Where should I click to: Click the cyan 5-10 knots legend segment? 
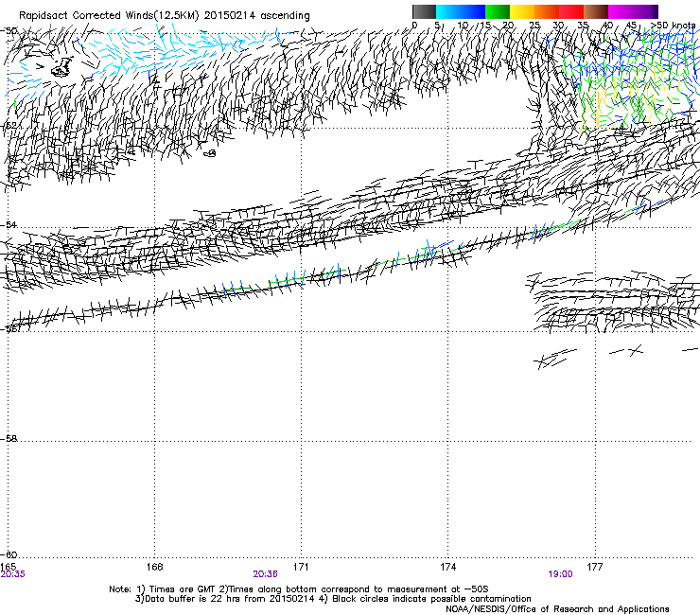coord(448,11)
